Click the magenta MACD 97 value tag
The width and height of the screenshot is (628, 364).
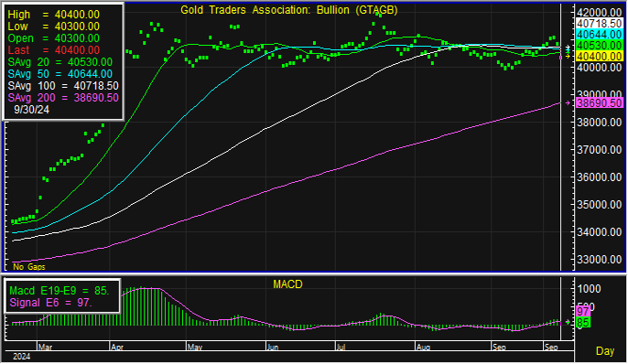click(583, 312)
